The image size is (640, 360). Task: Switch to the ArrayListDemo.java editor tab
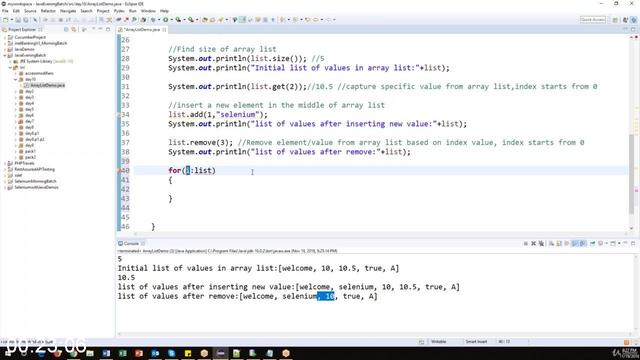click(141, 30)
